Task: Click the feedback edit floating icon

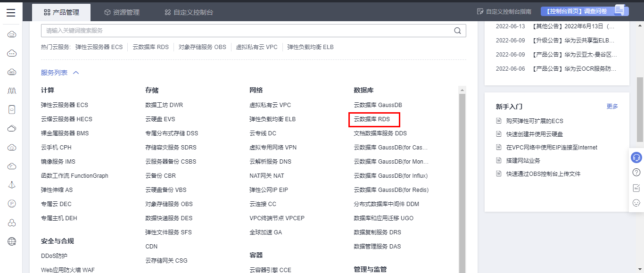Action: [x=636, y=188]
